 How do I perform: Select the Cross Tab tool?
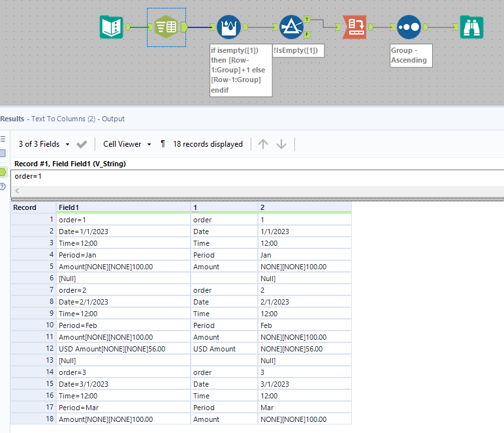click(354, 27)
